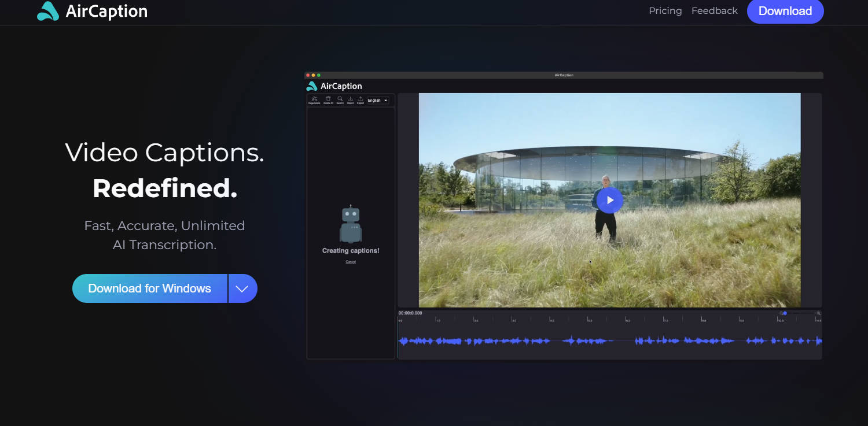Open the Pricing page
Screen dimensions: 868x426
[x=665, y=10]
